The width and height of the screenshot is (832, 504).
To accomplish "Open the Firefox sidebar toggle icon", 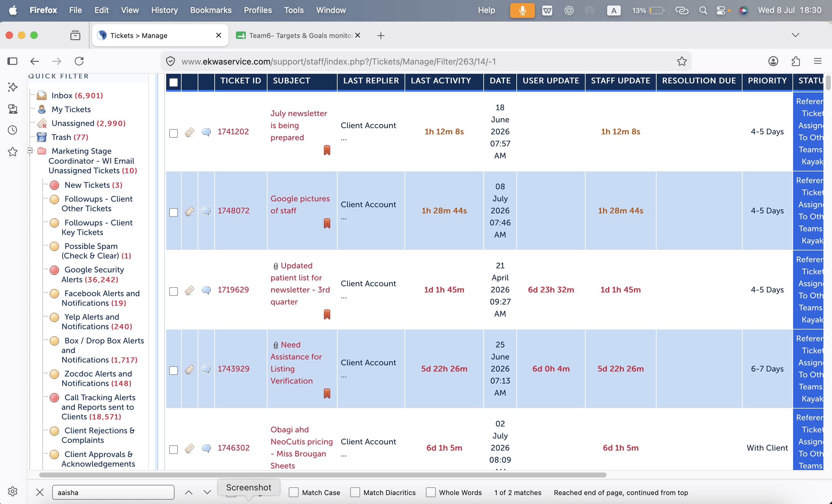I will pos(12,61).
